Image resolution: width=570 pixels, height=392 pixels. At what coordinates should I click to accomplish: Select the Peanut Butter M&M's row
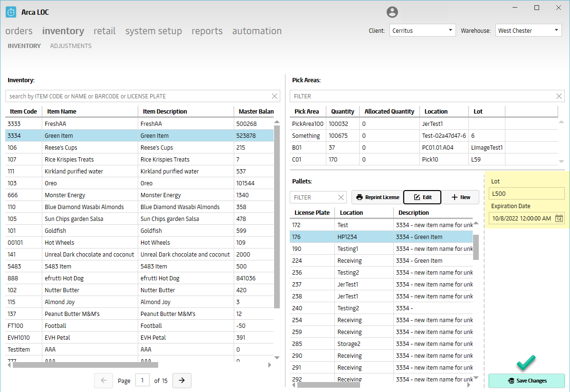pyautogui.click(x=140, y=314)
